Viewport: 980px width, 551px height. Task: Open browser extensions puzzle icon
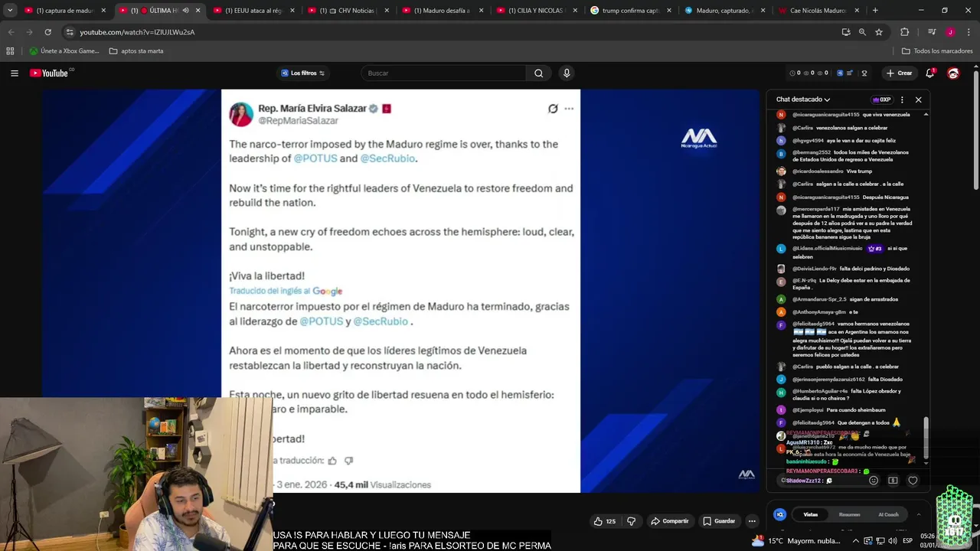click(x=905, y=32)
